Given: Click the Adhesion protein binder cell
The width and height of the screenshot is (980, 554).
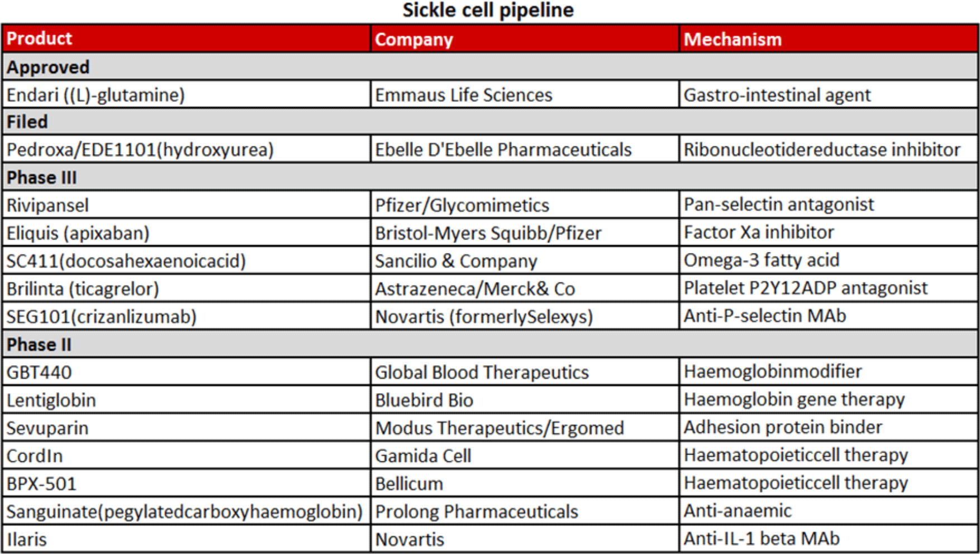Looking at the screenshot, I should click(829, 427).
